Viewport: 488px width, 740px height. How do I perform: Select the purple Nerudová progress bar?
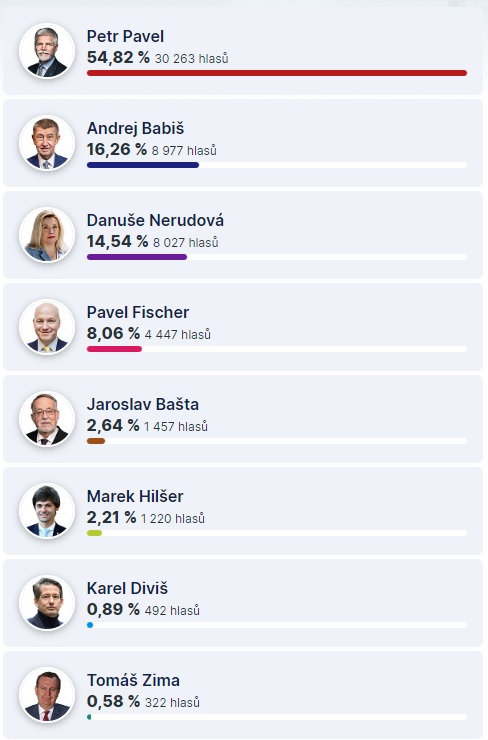click(137, 257)
